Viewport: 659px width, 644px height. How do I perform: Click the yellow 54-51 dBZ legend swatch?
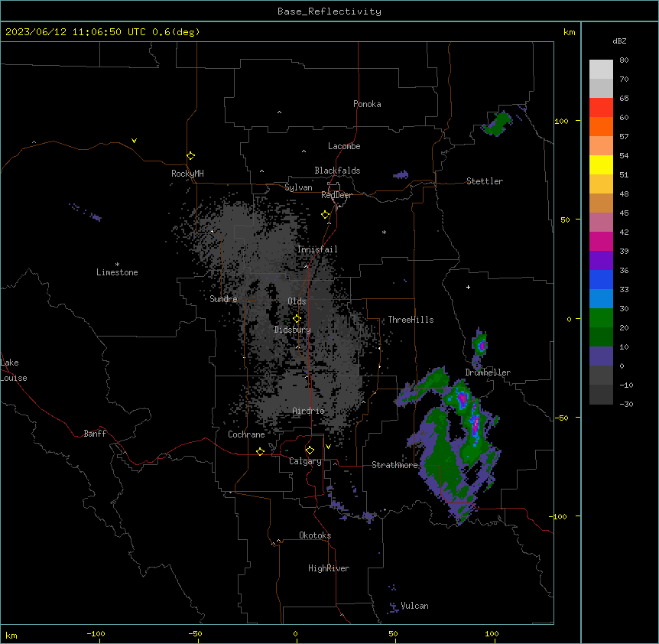tap(601, 164)
